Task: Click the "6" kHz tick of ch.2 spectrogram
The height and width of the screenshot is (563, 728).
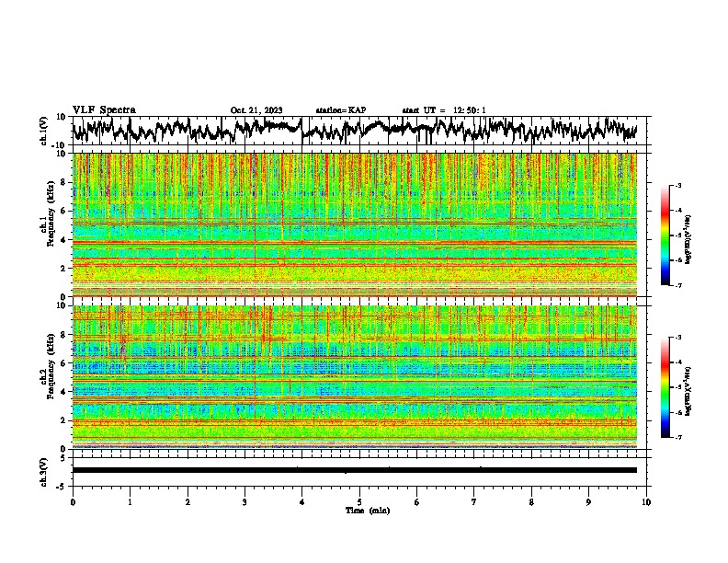Action: pos(64,363)
